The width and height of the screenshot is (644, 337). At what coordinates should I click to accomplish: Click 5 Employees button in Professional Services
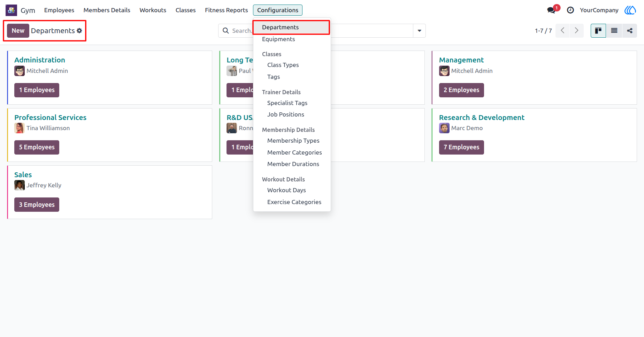click(37, 147)
